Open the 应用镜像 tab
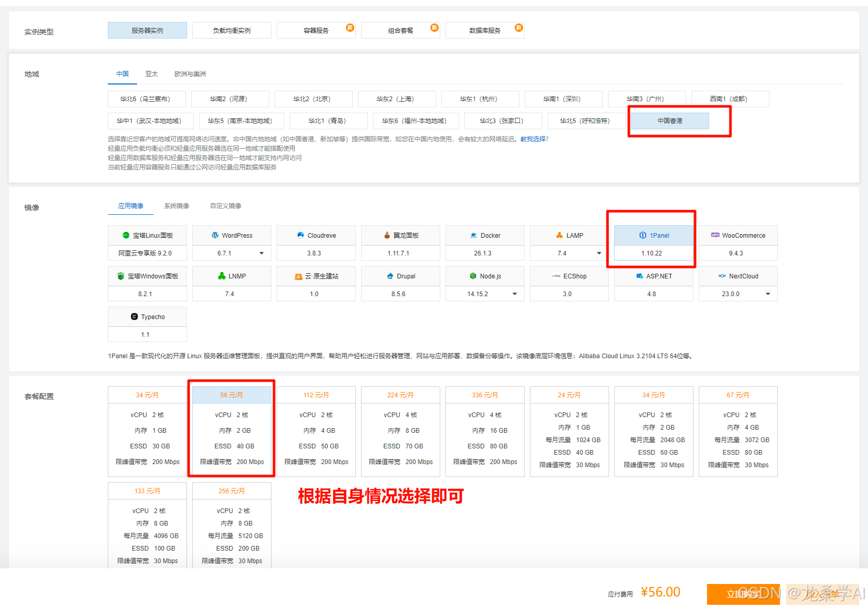 (x=131, y=206)
